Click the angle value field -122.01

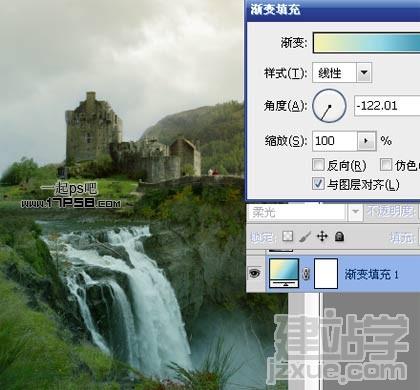pyautogui.click(x=387, y=106)
